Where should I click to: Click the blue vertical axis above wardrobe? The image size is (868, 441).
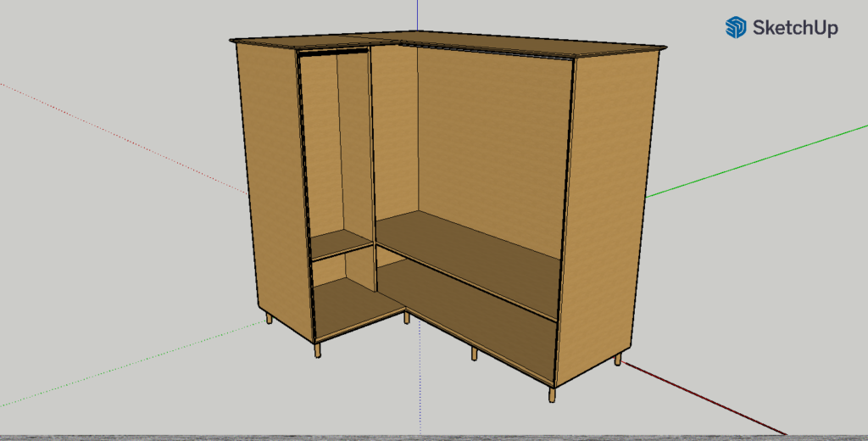click(418, 17)
